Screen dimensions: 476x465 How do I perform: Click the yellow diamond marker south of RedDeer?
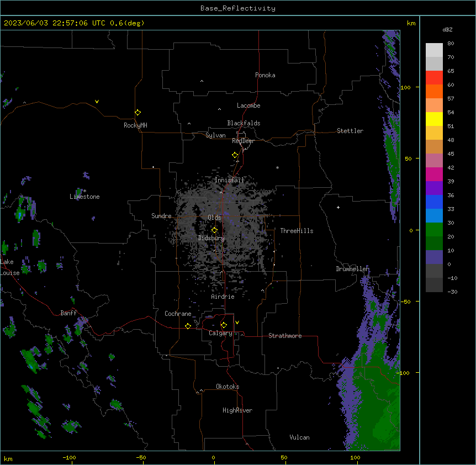[x=235, y=155]
